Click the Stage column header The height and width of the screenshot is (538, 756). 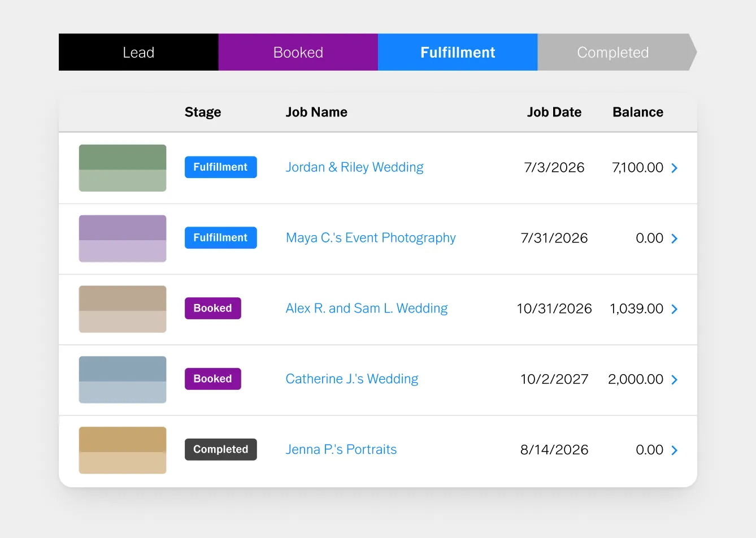click(203, 112)
